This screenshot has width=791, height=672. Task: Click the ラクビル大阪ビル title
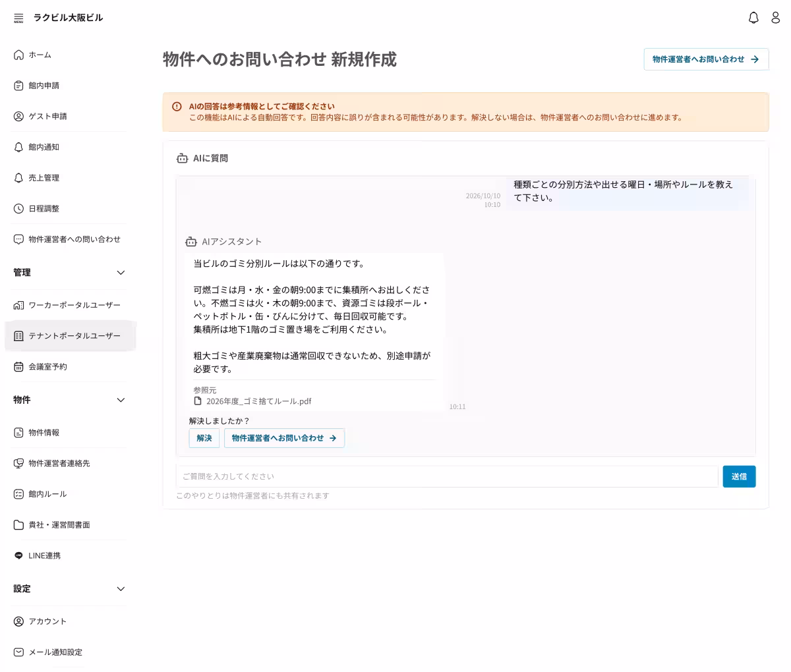point(69,18)
